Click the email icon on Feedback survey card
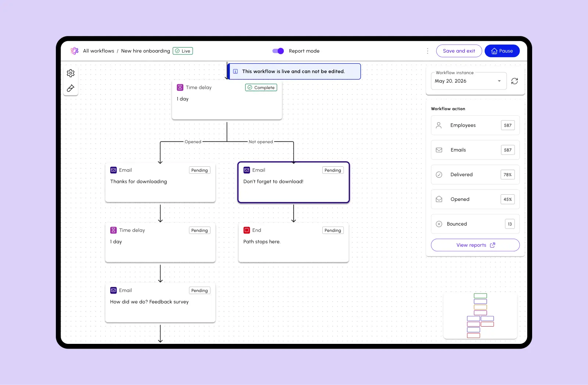This screenshot has height=385, width=588. [x=114, y=290]
